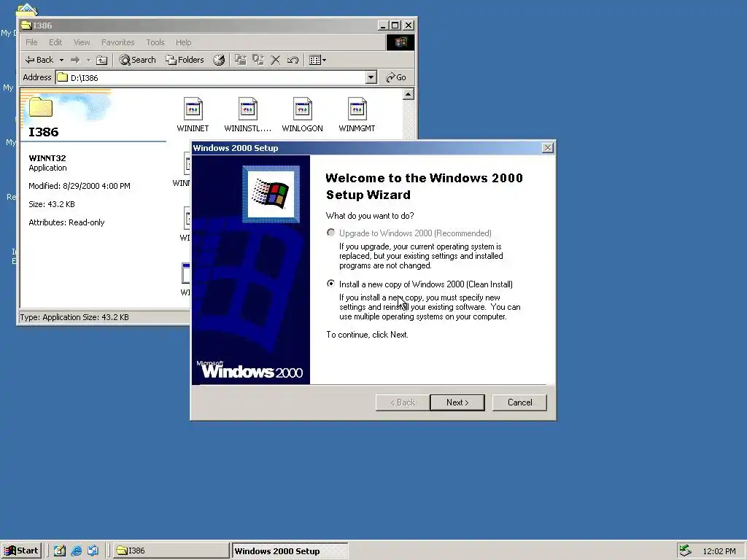This screenshot has height=560, width=747.
Task: Click the Undo toolbar icon
Action: click(293, 60)
